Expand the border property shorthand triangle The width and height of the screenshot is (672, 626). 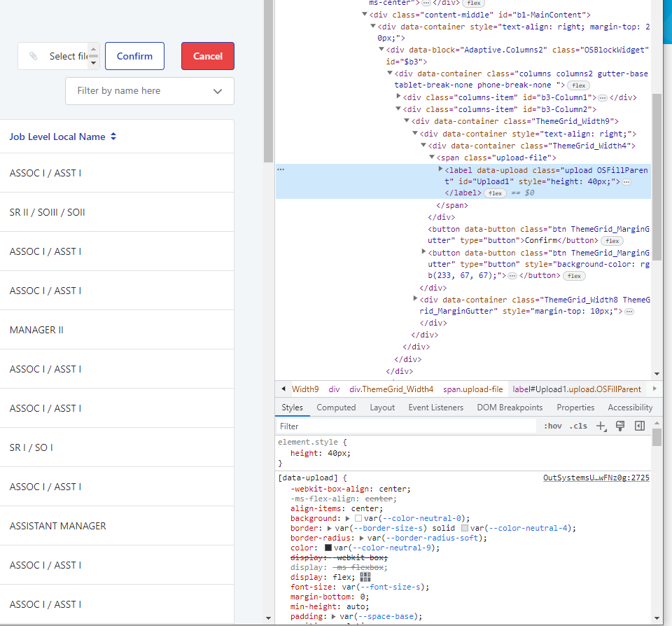[330, 528]
